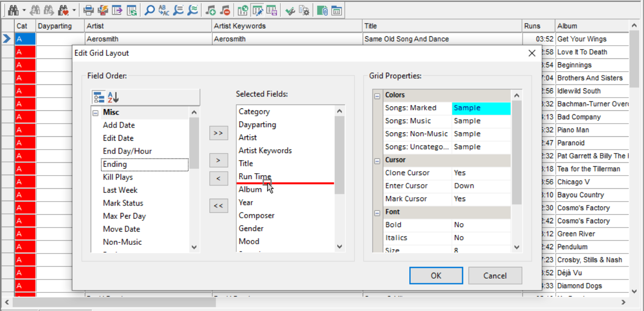Select Mark Status in Field Order list
The height and width of the screenshot is (311, 644).
click(x=123, y=203)
